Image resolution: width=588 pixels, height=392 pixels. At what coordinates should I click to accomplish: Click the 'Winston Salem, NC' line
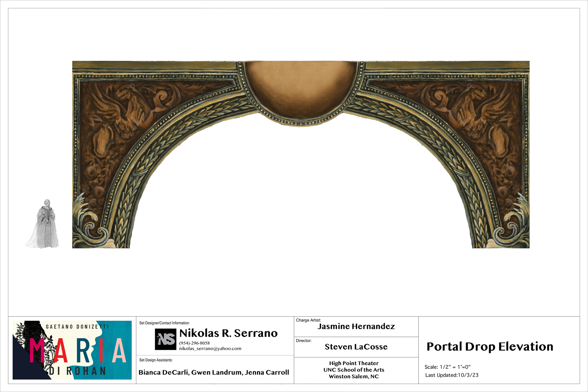click(x=354, y=376)
